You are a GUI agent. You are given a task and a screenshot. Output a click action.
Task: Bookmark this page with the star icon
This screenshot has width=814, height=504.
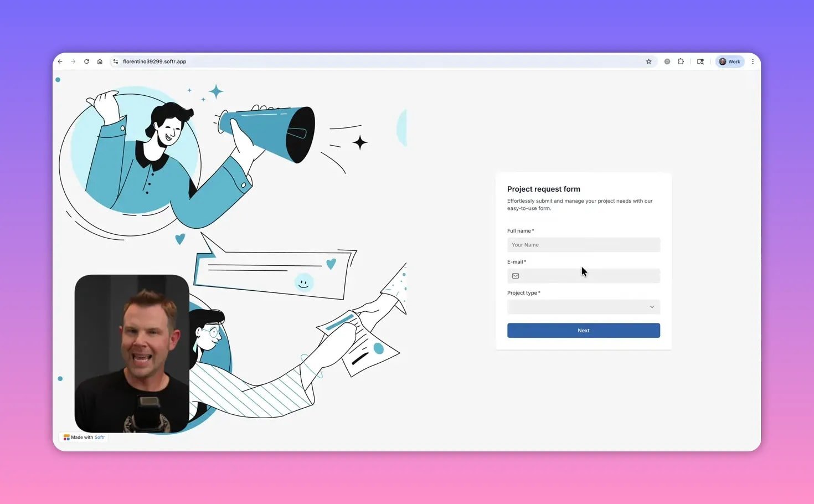tap(648, 61)
